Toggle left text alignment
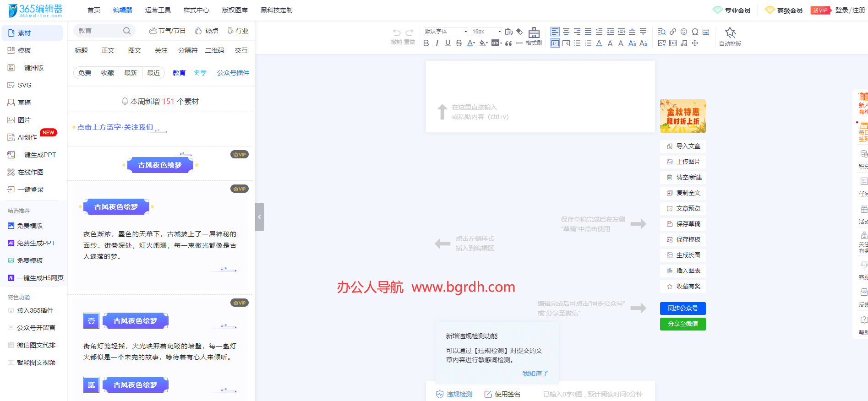 click(555, 32)
